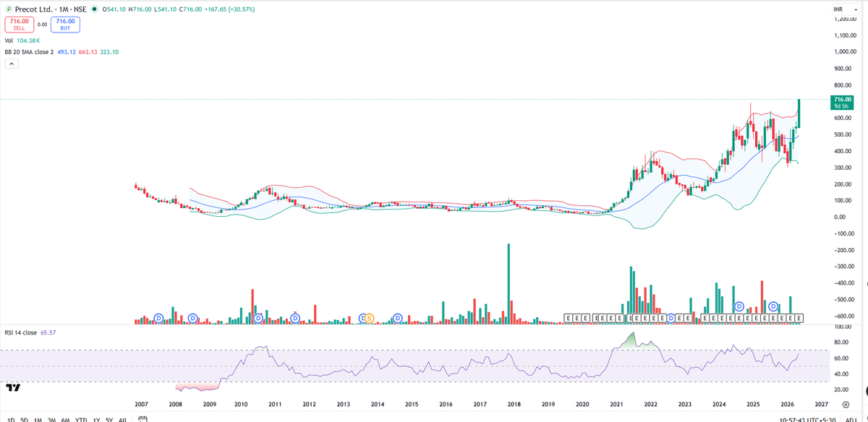Open the Precot Ltd. symbol title
The image size is (868, 422).
(51, 9)
